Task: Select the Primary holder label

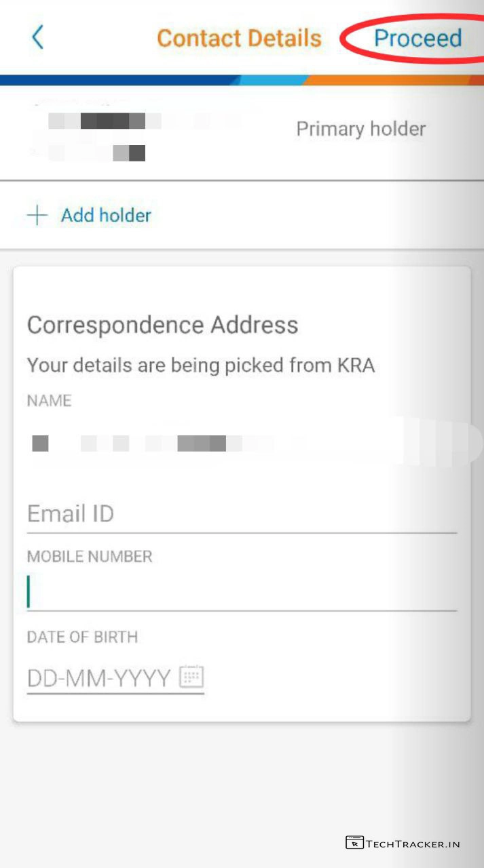Action: pyautogui.click(x=360, y=129)
